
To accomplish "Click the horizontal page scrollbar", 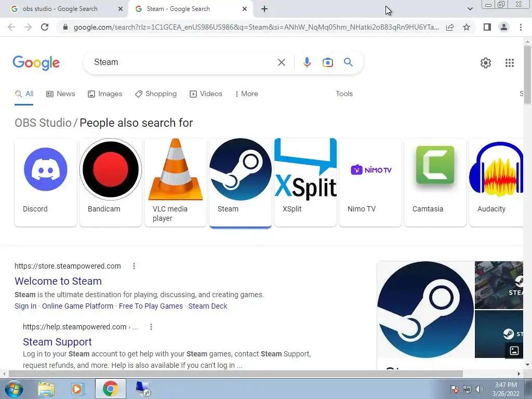I will click(x=236, y=374).
